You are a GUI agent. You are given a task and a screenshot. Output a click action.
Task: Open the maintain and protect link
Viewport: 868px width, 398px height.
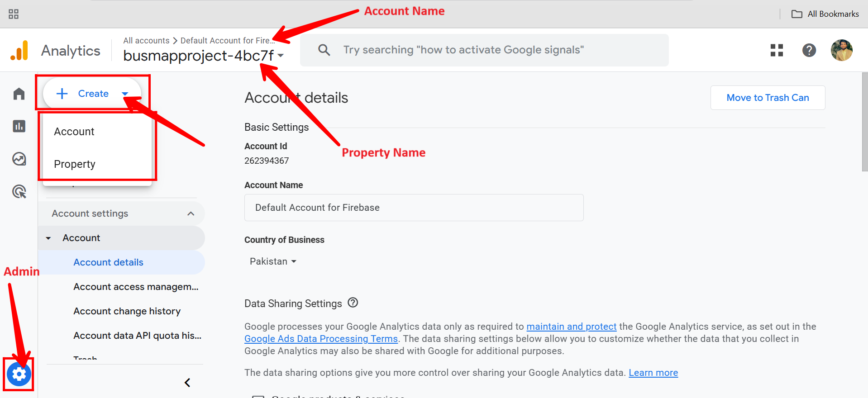(571, 327)
